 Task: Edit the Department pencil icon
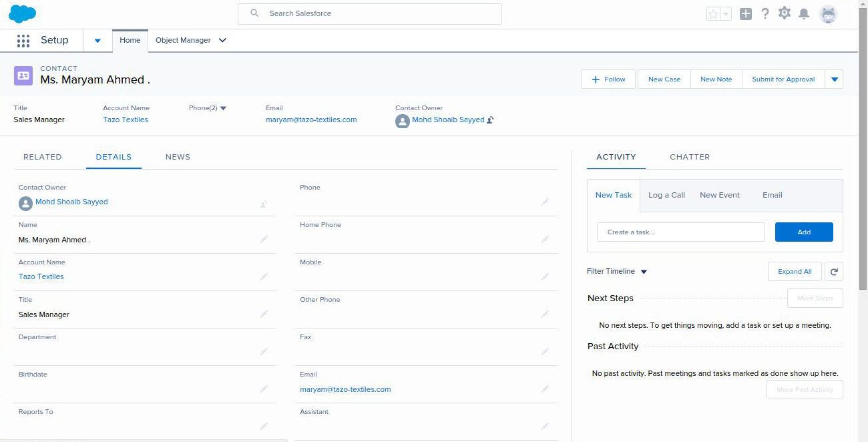264,351
